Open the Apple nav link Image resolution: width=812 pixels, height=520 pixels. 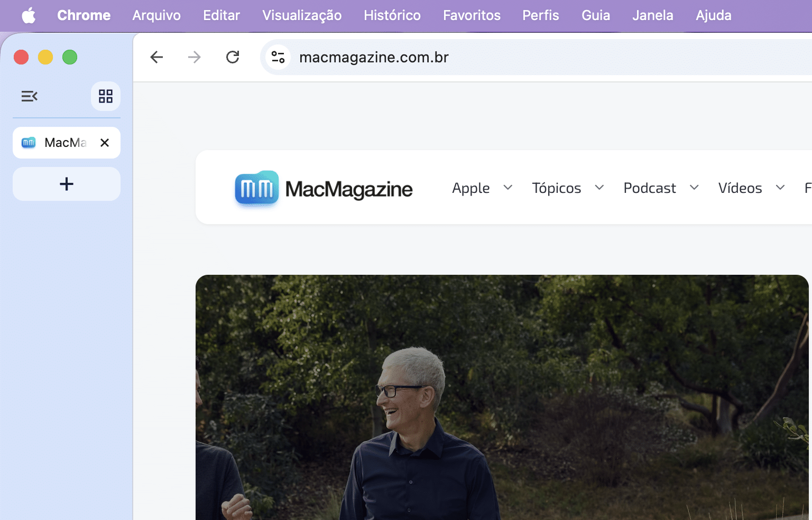pyautogui.click(x=471, y=188)
